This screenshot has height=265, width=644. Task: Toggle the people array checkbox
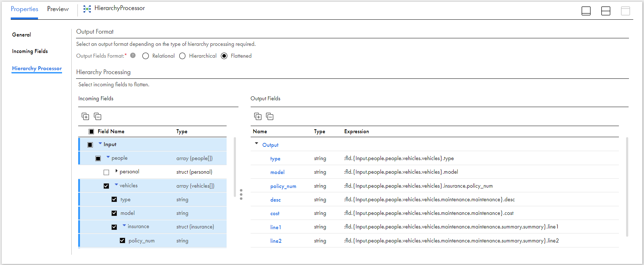tap(98, 158)
